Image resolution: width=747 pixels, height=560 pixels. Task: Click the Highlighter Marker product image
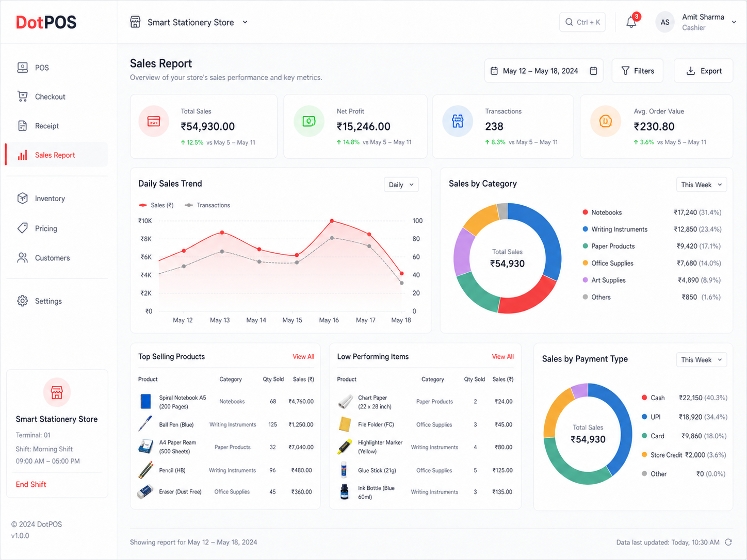point(344,447)
